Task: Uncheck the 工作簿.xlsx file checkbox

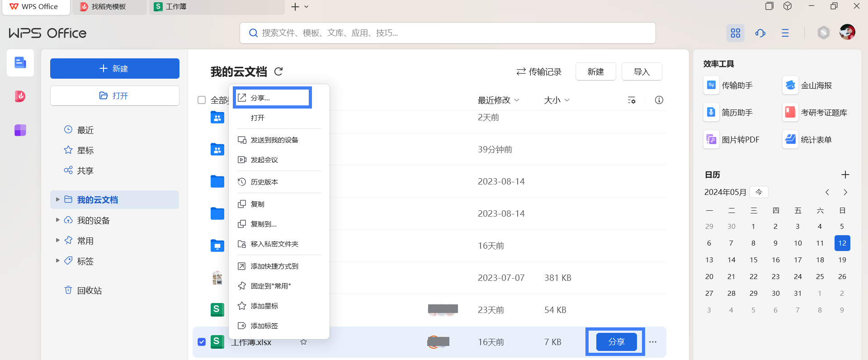Action: click(x=202, y=342)
